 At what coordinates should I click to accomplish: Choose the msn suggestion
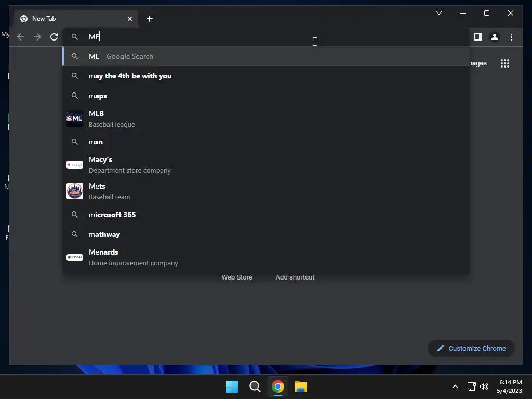(x=267, y=142)
